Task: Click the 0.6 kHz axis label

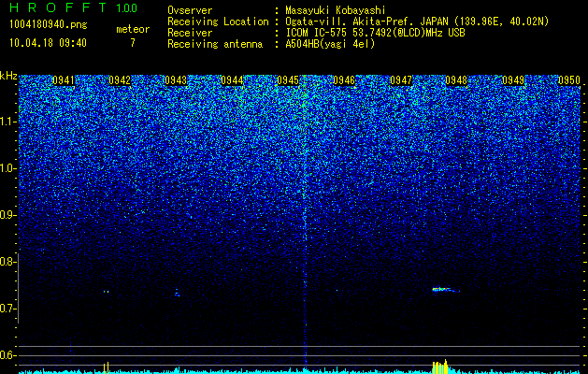Action: click(x=7, y=355)
